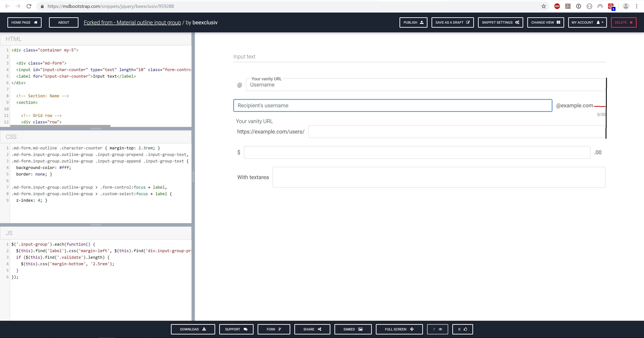Click the '@example.com' suffix text

point(575,105)
